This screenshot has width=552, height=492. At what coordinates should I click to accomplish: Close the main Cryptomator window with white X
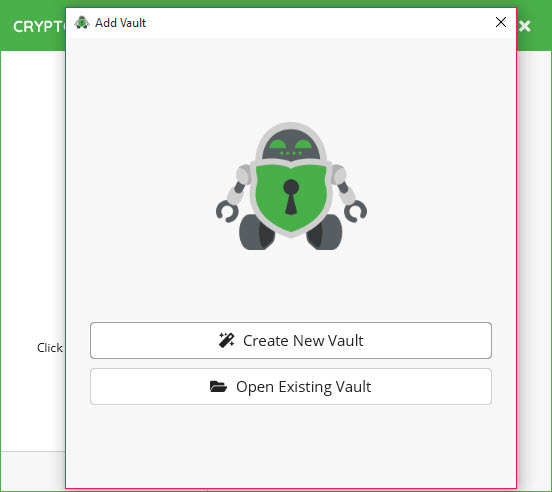(x=525, y=26)
